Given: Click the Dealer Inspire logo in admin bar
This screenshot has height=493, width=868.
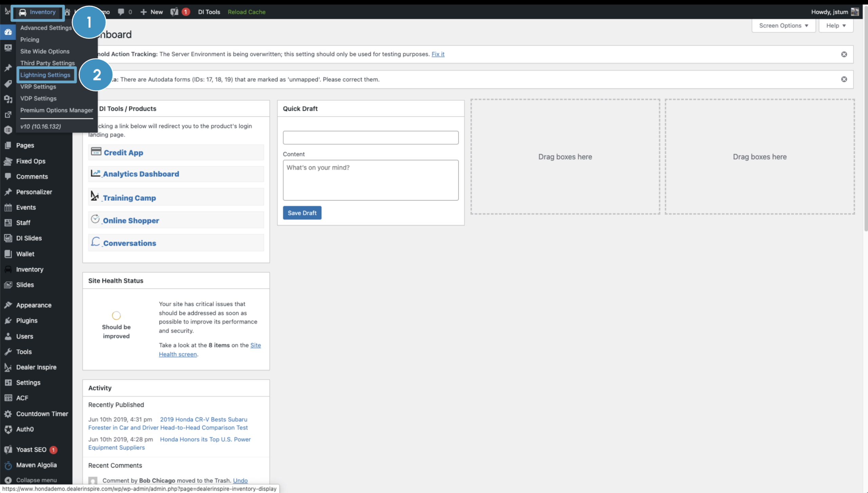Looking at the screenshot, I should pyautogui.click(x=7, y=12).
